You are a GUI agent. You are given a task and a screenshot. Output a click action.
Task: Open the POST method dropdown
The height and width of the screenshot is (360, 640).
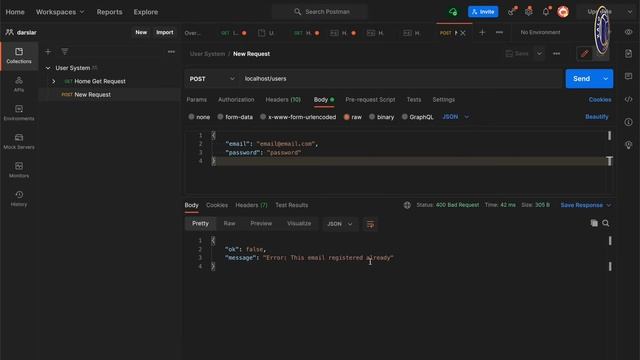click(x=212, y=79)
